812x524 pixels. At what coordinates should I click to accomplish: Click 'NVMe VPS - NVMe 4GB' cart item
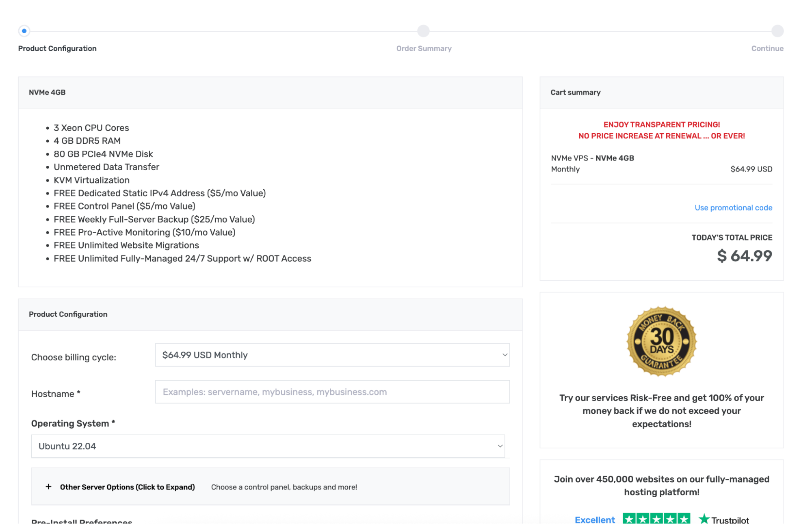(x=592, y=158)
